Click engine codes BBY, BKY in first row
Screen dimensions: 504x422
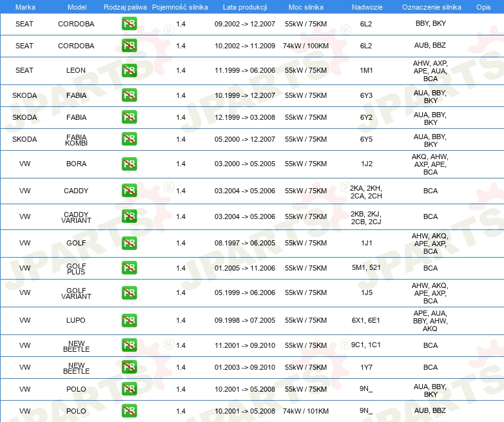click(431, 23)
